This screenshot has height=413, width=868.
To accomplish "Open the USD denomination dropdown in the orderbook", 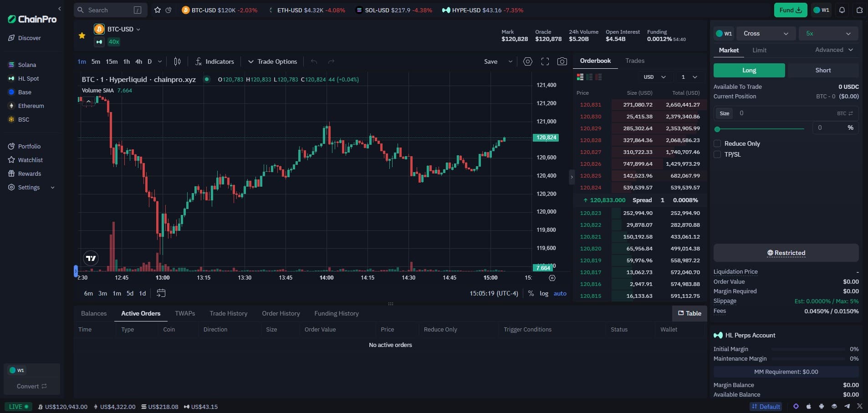I will point(654,77).
